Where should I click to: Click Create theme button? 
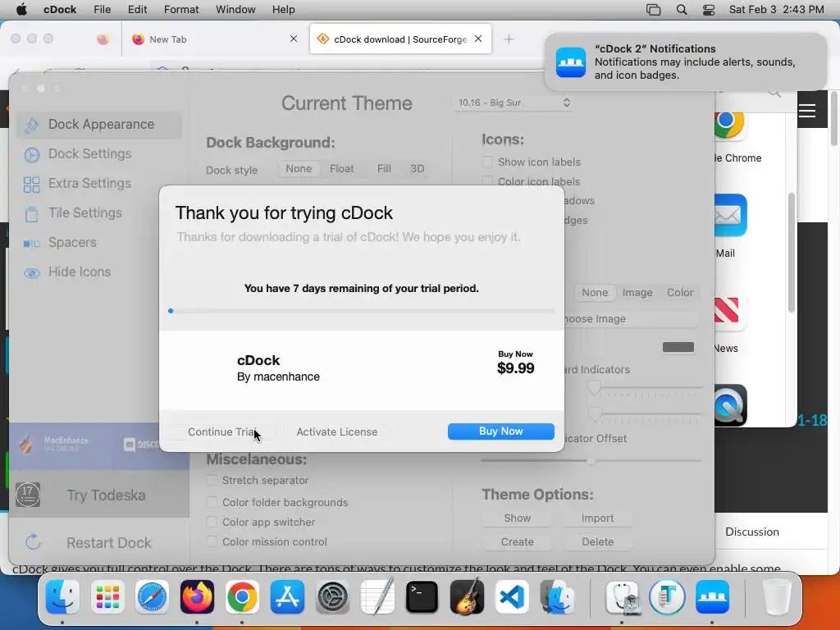tap(517, 541)
